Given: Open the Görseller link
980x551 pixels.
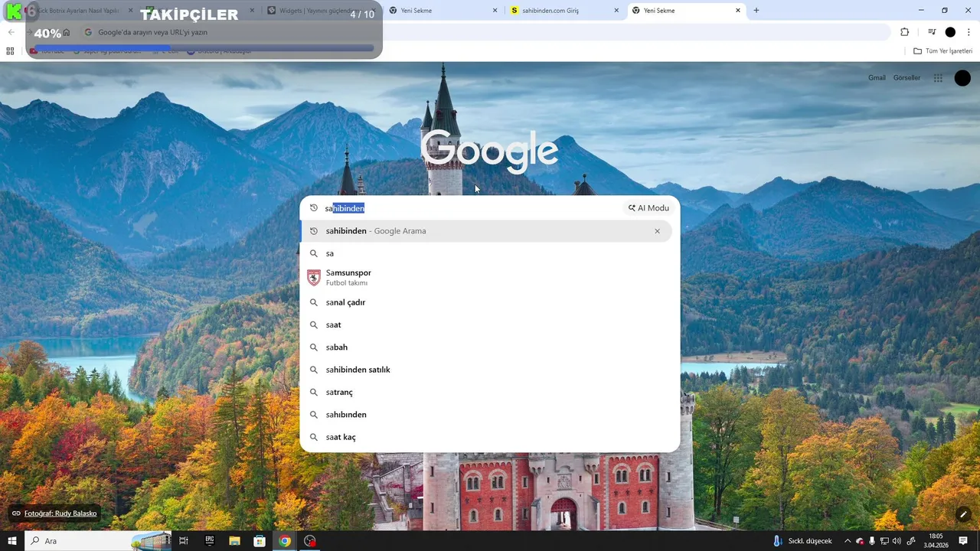Looking at the screenshot, I should click(x=906, y=78).
